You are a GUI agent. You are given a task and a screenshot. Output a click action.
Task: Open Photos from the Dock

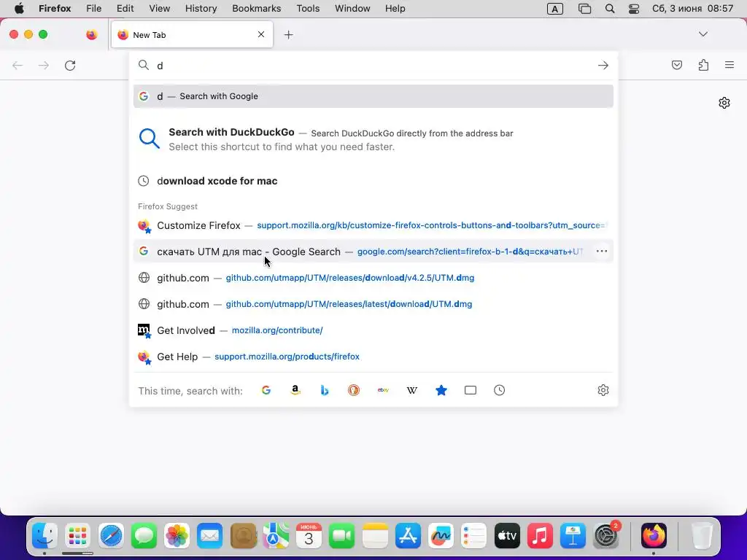[x=177, y=536]
